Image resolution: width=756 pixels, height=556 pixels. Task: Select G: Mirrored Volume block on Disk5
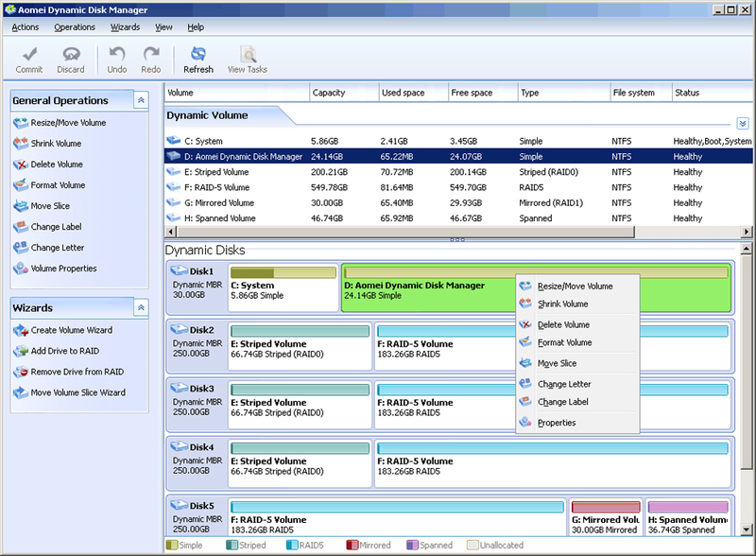606,518
